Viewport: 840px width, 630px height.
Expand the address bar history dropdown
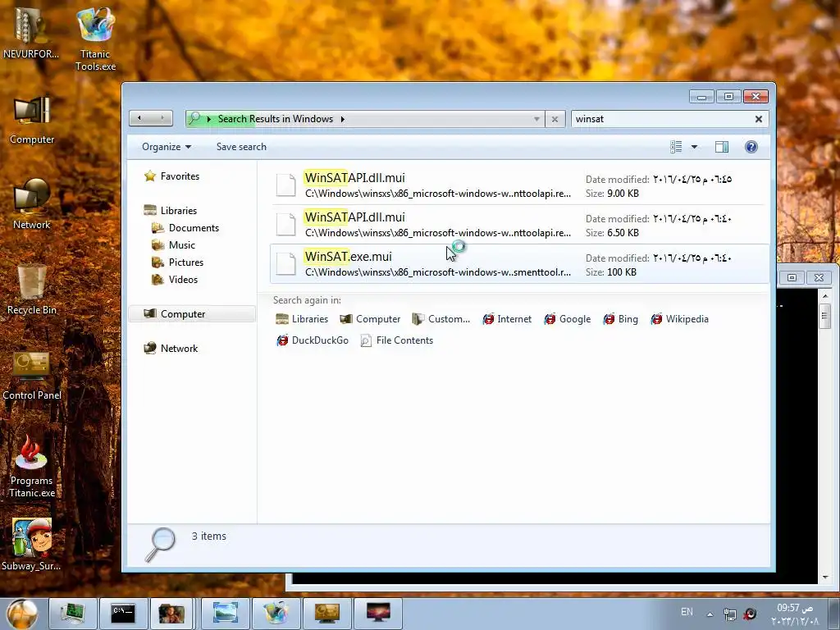(536, 119)
